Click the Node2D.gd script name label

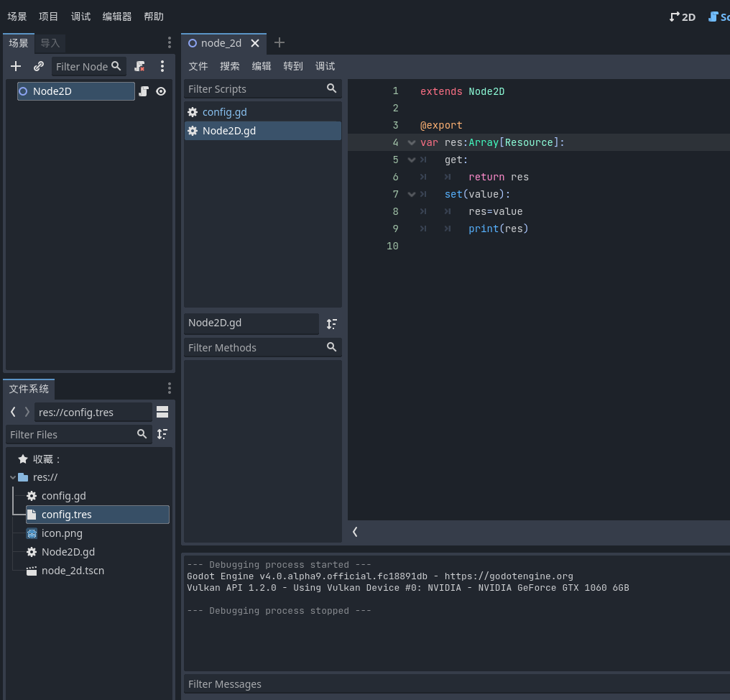pyautogui.click(x=251, y=323)
